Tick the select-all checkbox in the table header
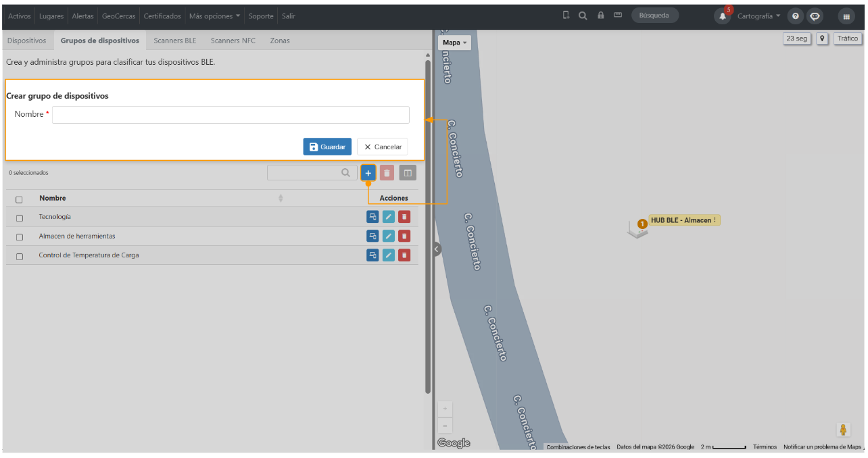868x458 pixels. coord(19,199)
